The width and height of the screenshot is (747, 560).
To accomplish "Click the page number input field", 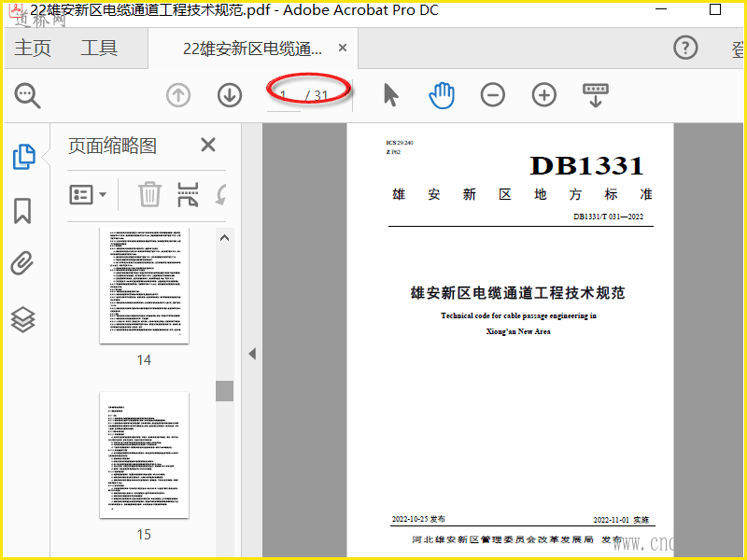I will pos(284,96).
